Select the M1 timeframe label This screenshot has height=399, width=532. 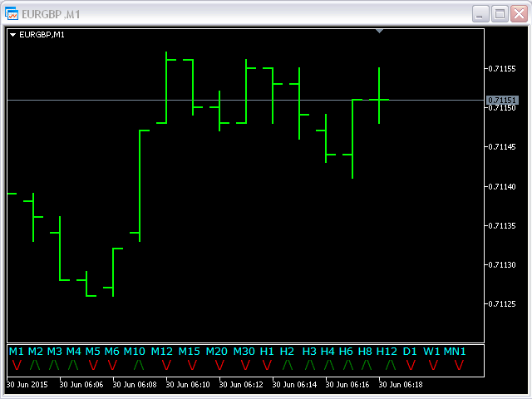pos(16,351)
